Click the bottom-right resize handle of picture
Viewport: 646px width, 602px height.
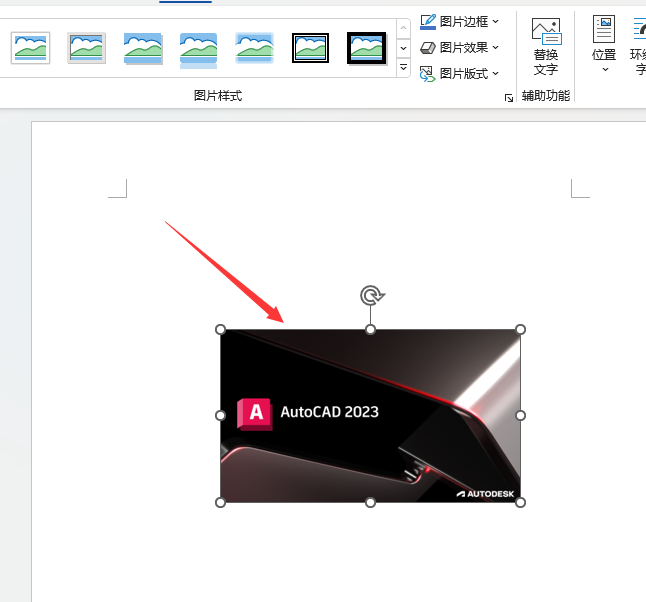click(520, 502)
